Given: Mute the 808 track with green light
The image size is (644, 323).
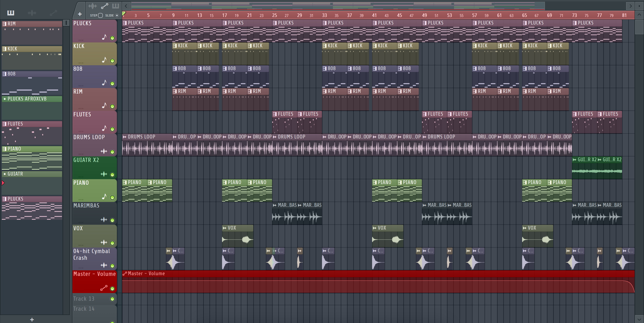Looking at the screenshot, I should 112,84.
